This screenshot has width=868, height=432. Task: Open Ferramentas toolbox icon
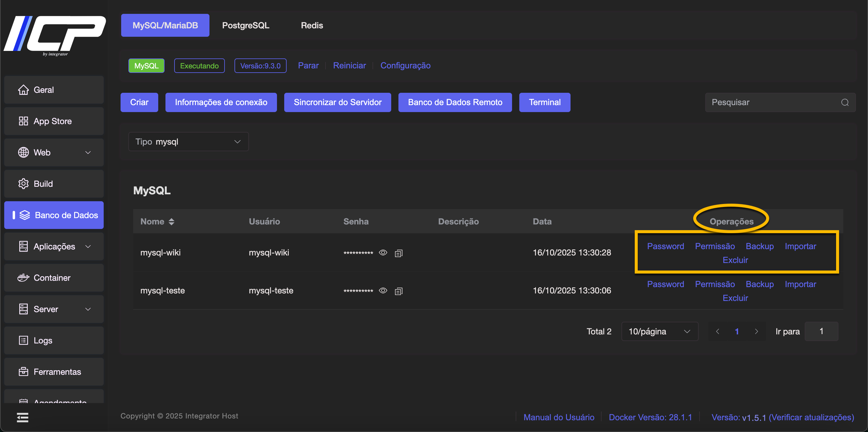pos(23,372)
